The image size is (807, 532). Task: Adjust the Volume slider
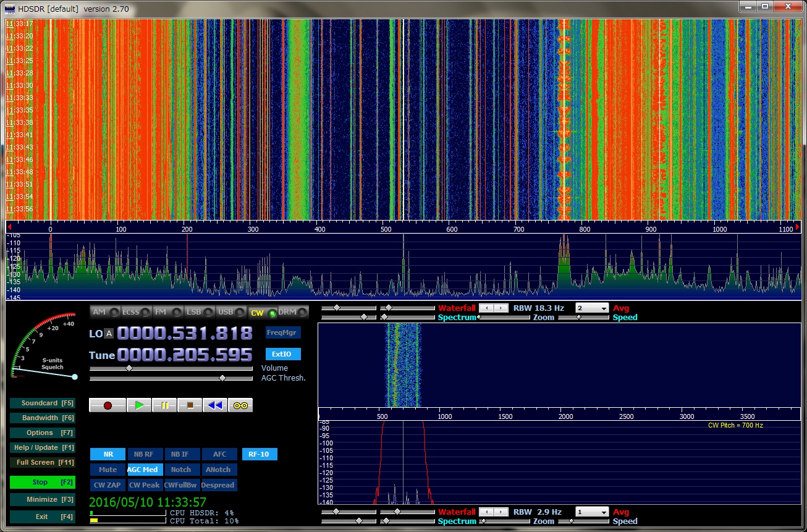(171, 368)
